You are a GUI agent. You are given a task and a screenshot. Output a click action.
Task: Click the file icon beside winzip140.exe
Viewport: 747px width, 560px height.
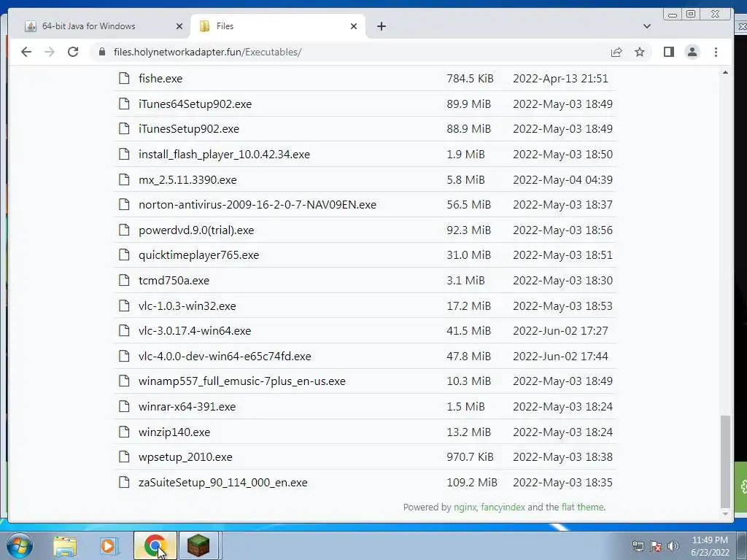click(x=124, y=432)
